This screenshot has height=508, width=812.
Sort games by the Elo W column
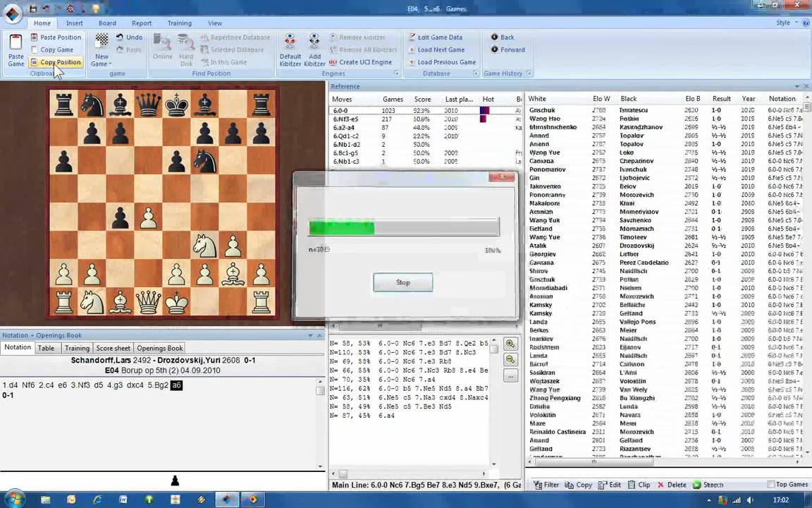click(x=601, y=99)
